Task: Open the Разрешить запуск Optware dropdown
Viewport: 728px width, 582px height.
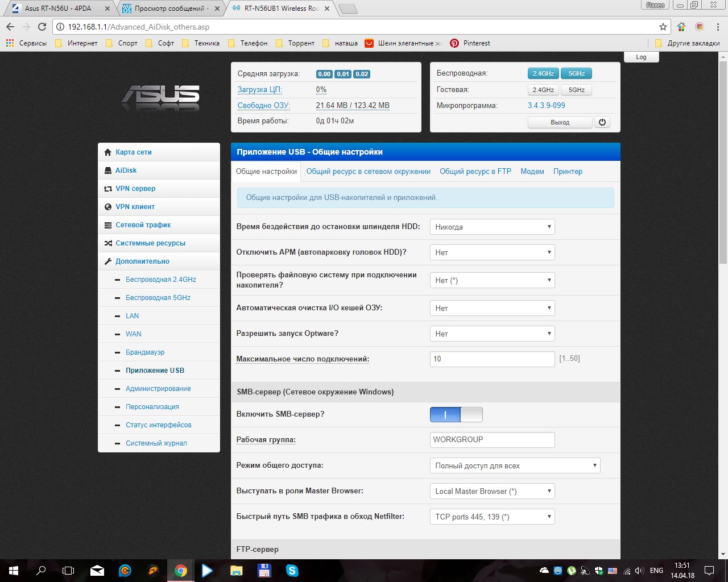Action: [x=492, y=334]
